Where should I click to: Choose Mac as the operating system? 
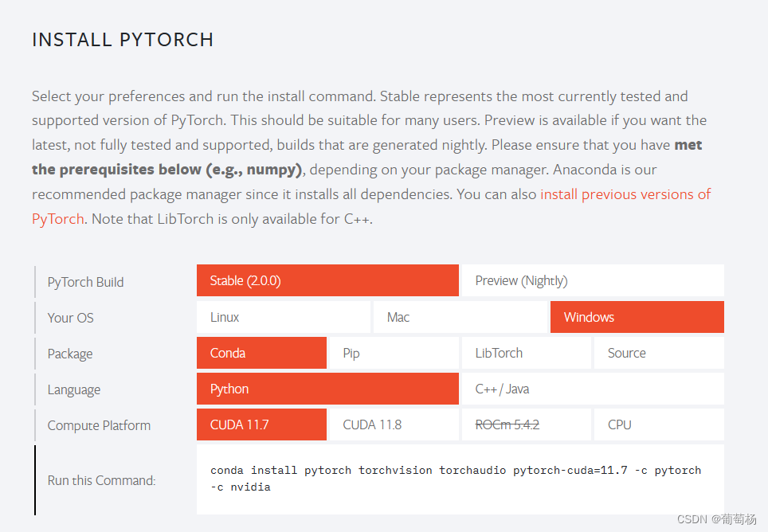[x=460, y=316]
